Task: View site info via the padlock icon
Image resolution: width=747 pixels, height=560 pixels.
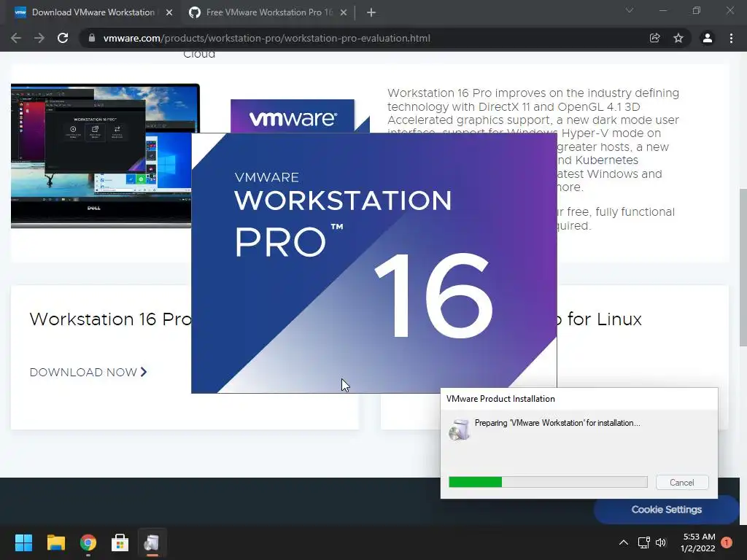Action: tap(92, 38)
